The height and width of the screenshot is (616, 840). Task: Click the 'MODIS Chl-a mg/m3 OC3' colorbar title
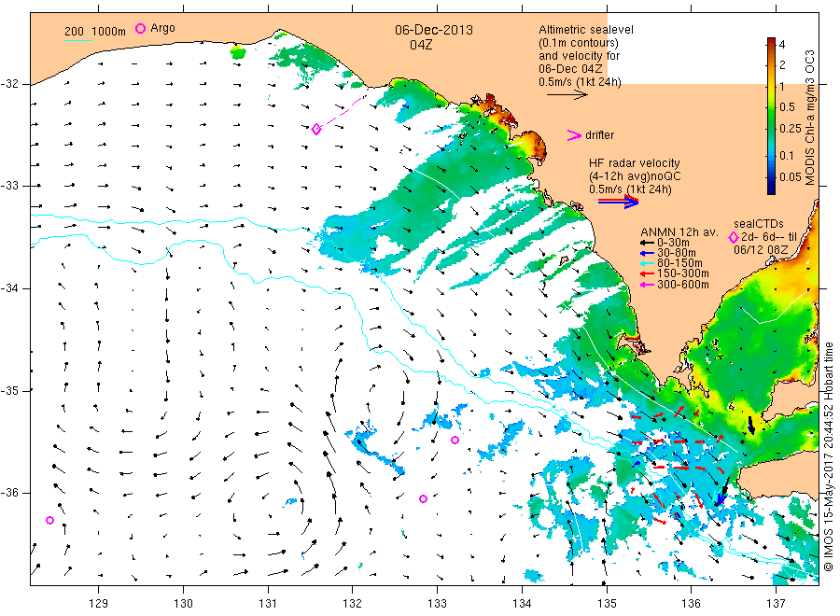[809, 118]
